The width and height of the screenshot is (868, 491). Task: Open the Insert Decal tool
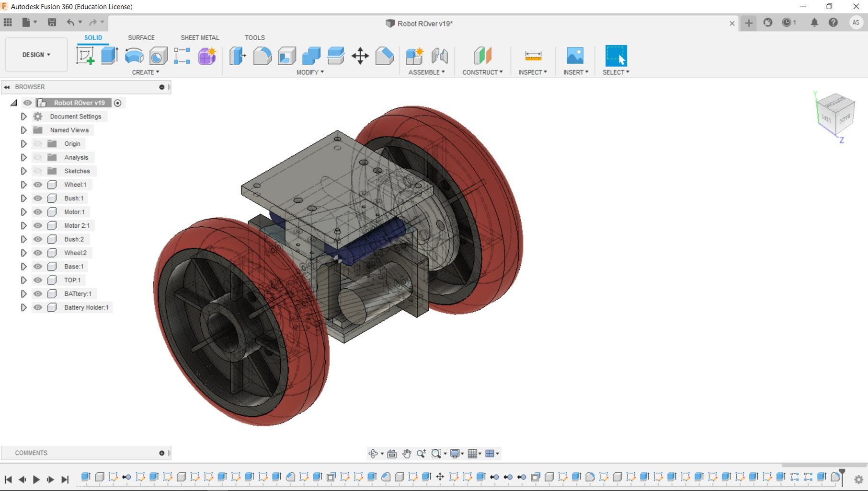pyautogui.click(x=575, y=56)
